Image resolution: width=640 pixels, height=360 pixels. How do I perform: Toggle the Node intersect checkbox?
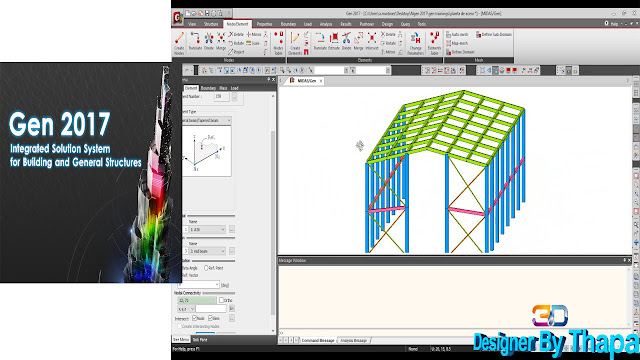coord(195,318)
